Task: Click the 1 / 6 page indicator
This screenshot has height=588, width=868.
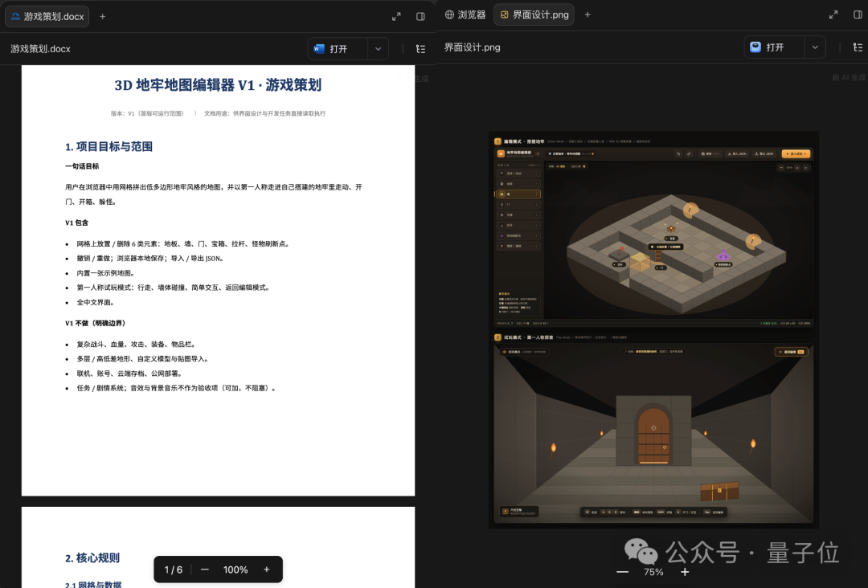Action: click(174, 570)
